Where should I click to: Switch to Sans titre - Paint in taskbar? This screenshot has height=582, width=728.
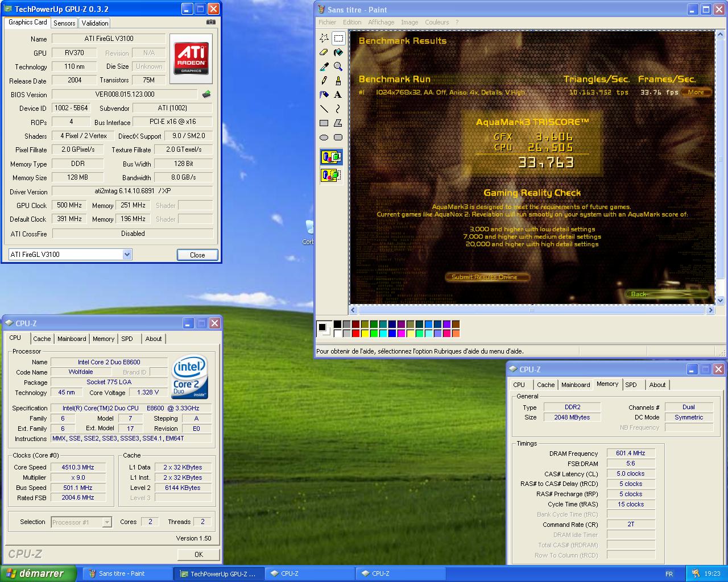click(x=127, y=573)
